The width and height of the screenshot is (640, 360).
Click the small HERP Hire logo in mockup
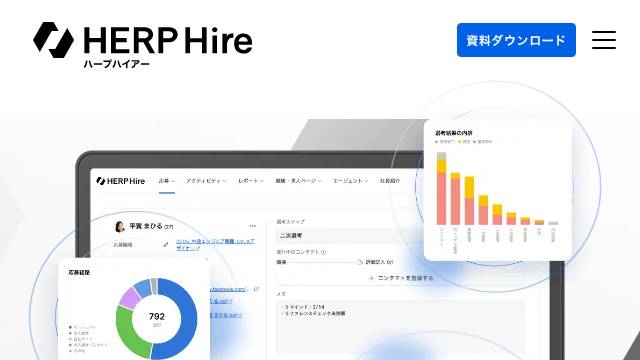coord(120,181)
